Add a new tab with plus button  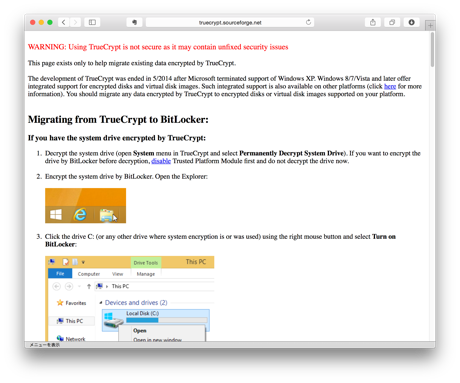pos(430,25)
